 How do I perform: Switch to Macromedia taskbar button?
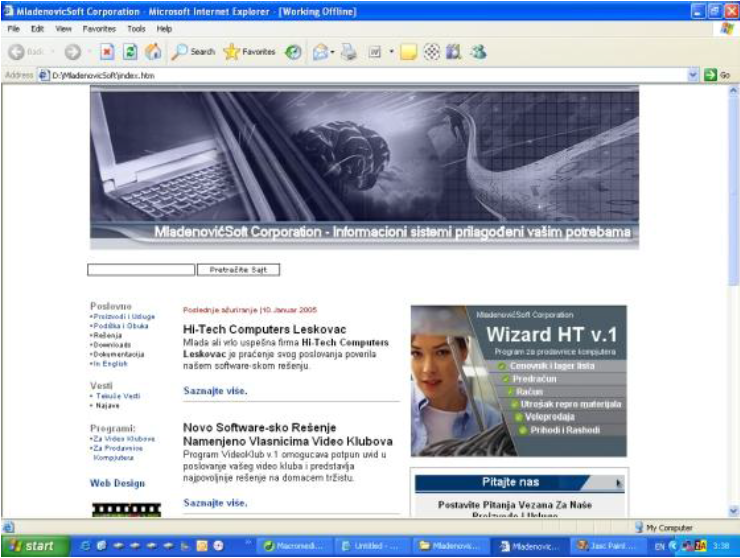point(296,546)
